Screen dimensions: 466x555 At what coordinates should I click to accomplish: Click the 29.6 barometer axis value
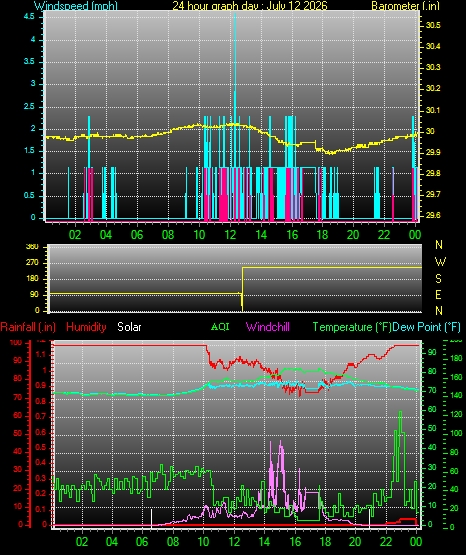coord(433,215)
